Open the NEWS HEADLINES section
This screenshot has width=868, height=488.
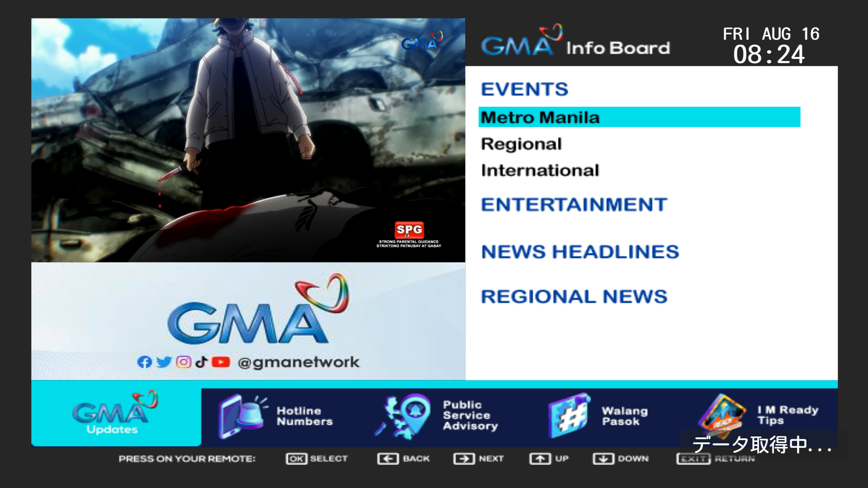coord(580,252)
